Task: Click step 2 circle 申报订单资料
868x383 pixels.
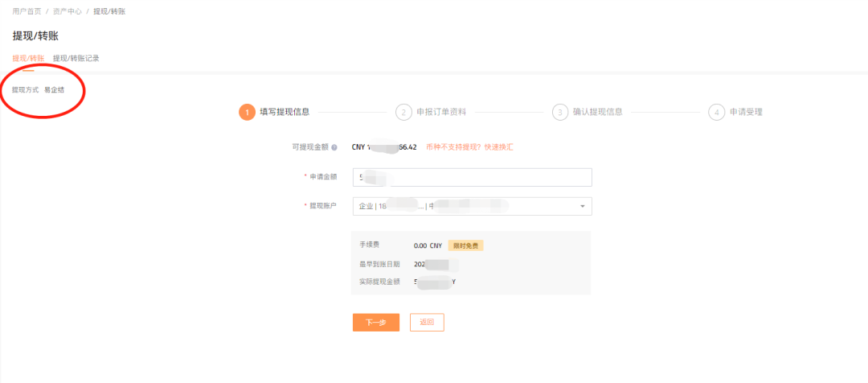Action: tap(403, 112)
